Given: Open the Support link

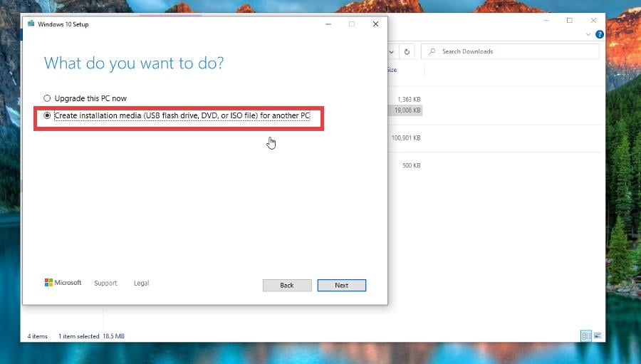Looking at the screenshot, I should tap(105, 283).
